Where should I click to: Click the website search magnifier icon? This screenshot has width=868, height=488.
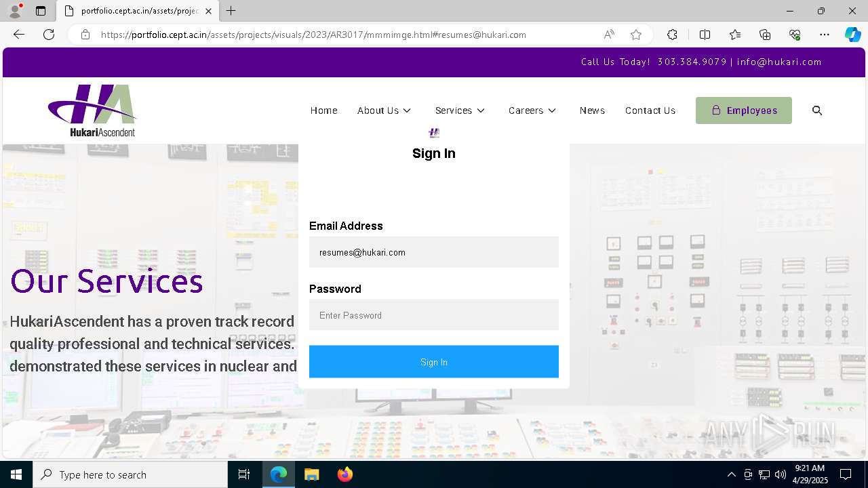(817, 110)
